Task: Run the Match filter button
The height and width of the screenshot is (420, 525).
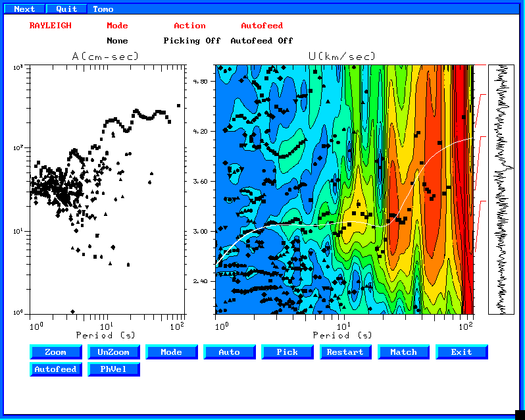Action: [x=403, y=352]
